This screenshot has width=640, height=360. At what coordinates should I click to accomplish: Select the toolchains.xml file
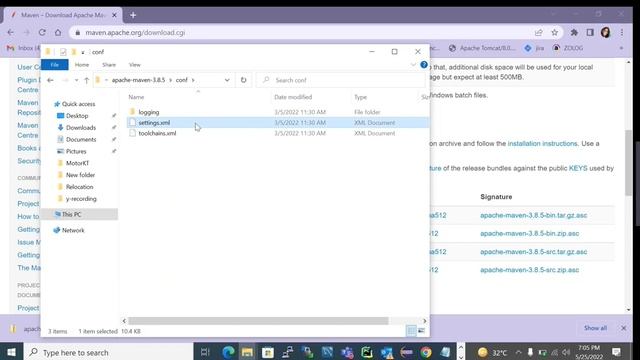click(157, 133)
